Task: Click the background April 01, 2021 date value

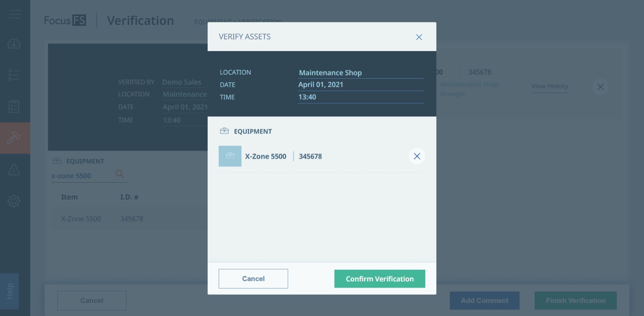Action: [x=185, y=107]
